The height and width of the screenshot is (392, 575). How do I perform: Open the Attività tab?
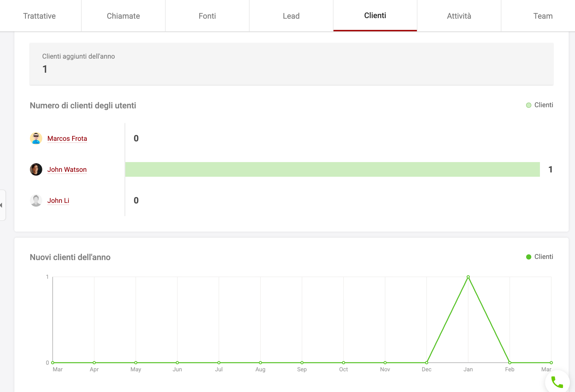pyautogui.click(x=459, y=16)
